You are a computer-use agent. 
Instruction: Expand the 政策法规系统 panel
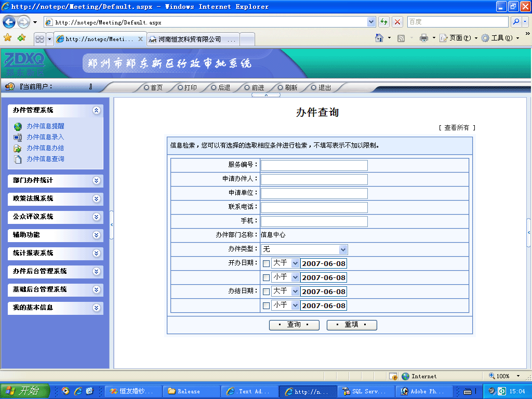coord(96,198)
